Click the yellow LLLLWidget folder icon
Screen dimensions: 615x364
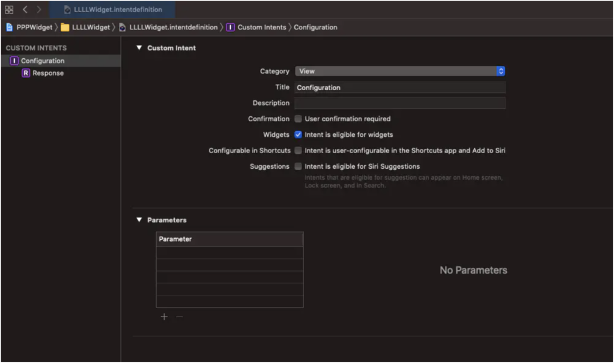(x=65, y=28)
